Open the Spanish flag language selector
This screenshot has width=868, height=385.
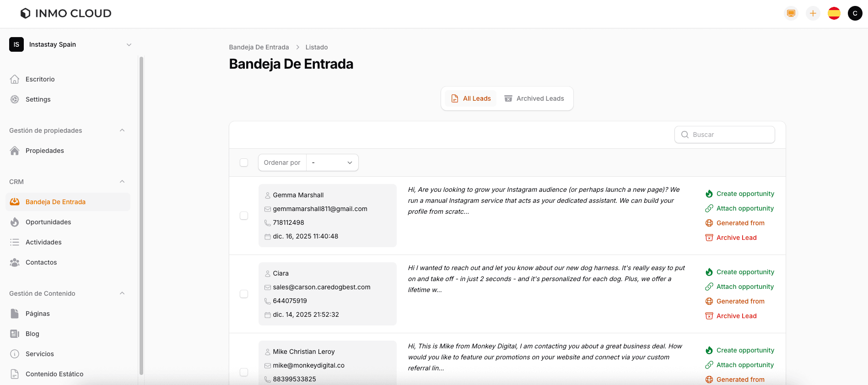[834, 13]
